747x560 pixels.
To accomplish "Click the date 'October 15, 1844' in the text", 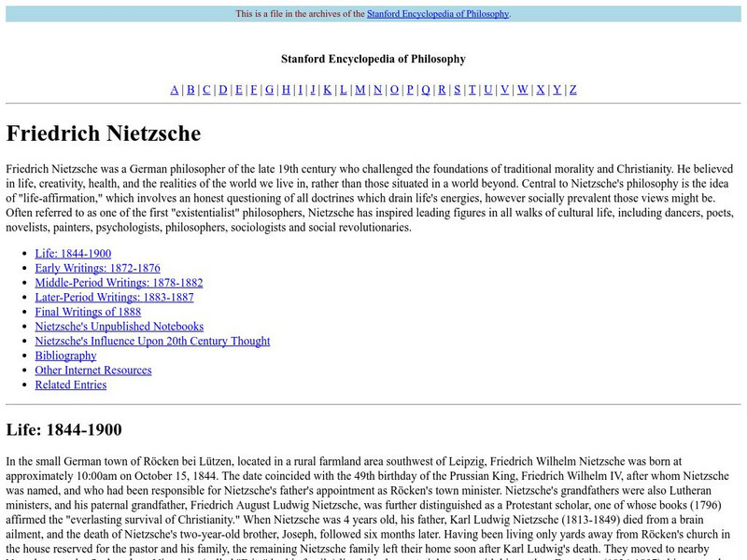I will (176, 476).
